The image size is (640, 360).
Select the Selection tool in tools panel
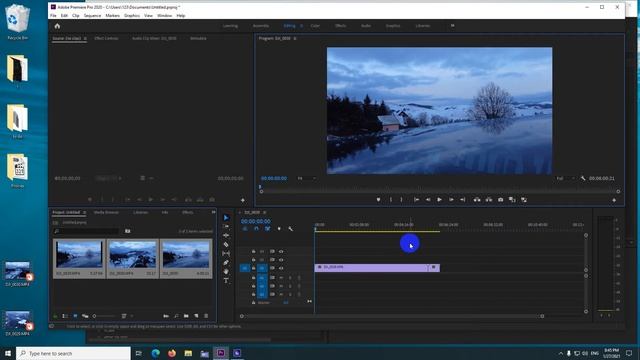tap(226, 218)
